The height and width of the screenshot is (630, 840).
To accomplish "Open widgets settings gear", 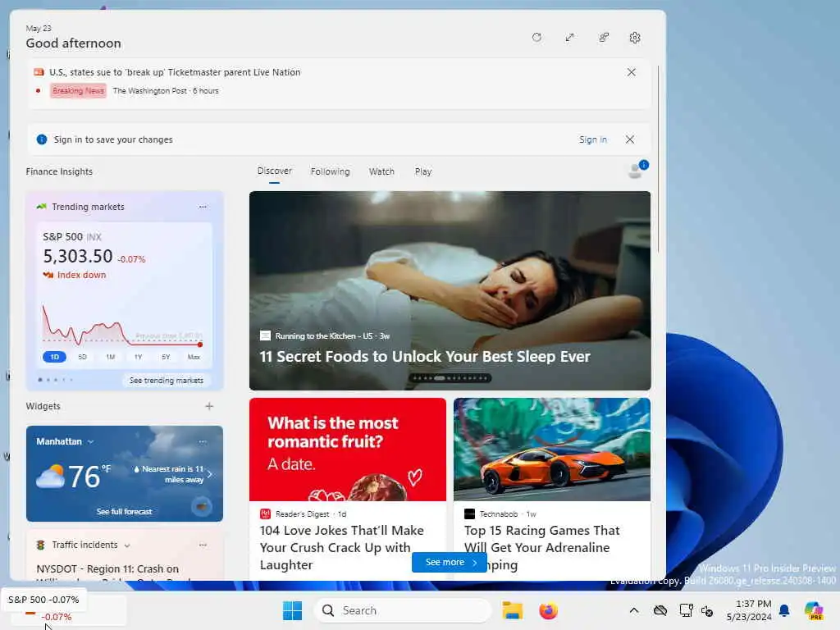I will click(x=635, y=38).
